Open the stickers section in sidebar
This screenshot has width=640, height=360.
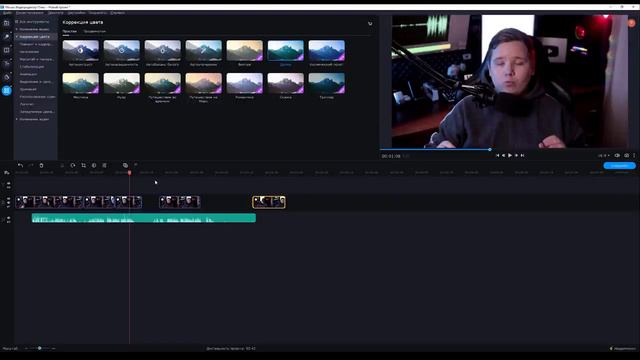click(7, 77)
